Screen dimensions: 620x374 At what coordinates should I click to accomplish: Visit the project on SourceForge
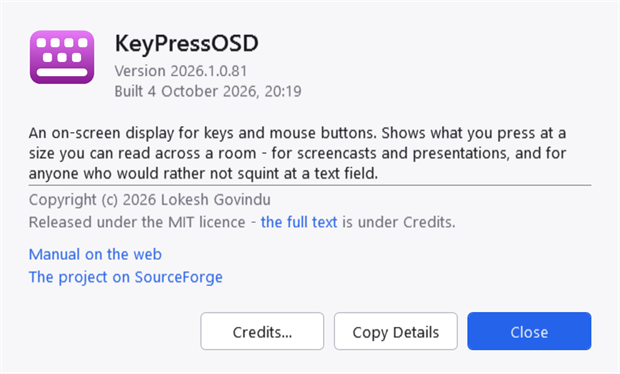tap(126, 277)
